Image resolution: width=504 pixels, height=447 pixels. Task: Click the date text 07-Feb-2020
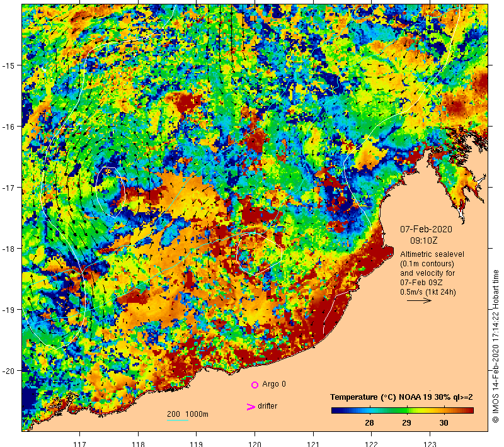tap(426, 229)
